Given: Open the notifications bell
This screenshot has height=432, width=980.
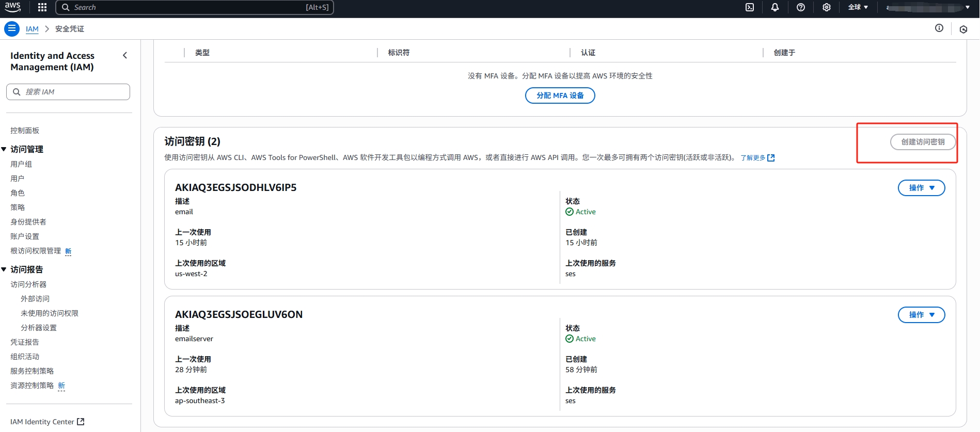Looking at the screenshot, I should 775,7.
